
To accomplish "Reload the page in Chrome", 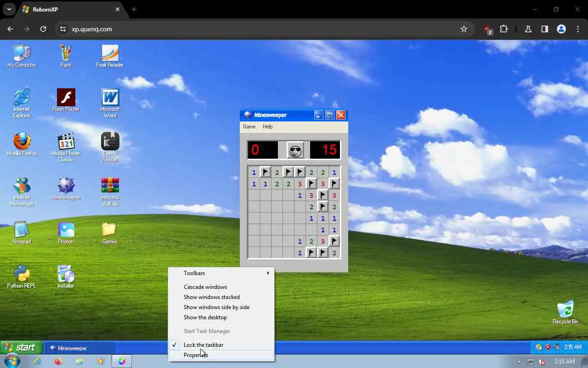I will pyautogui.click(x=43, y=29).
